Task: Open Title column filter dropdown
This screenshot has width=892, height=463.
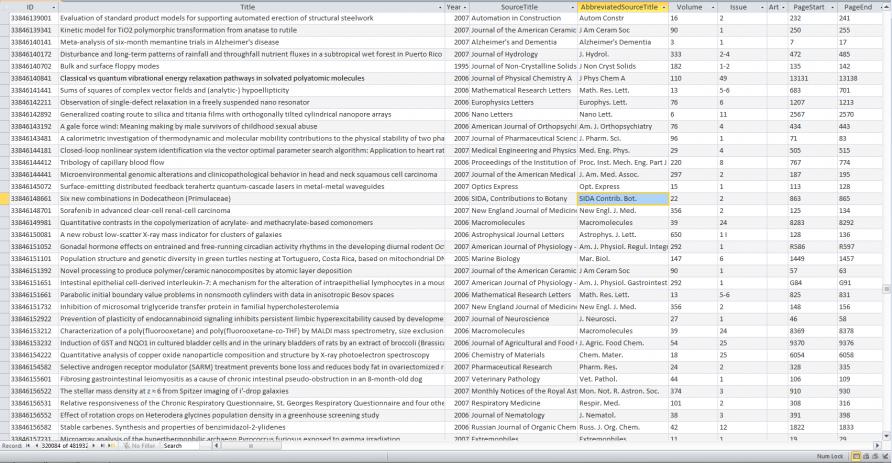Action: click(x=440, y=7)
